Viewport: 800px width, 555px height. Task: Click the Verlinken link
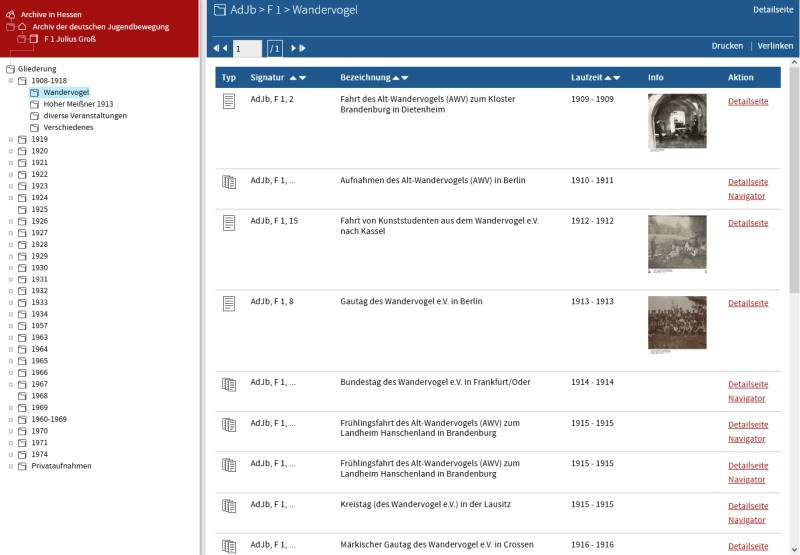pyautogui.click(x=775, y=46)
